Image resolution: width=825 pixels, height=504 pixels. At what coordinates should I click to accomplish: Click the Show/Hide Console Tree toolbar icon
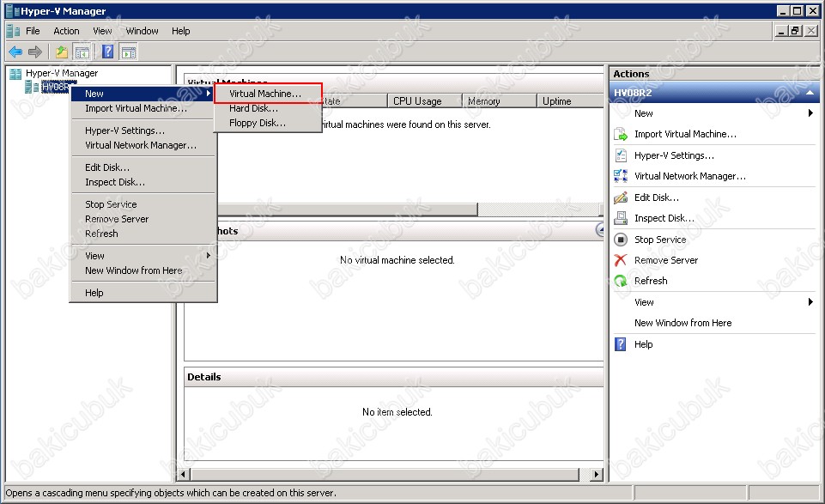click(82, 52)
